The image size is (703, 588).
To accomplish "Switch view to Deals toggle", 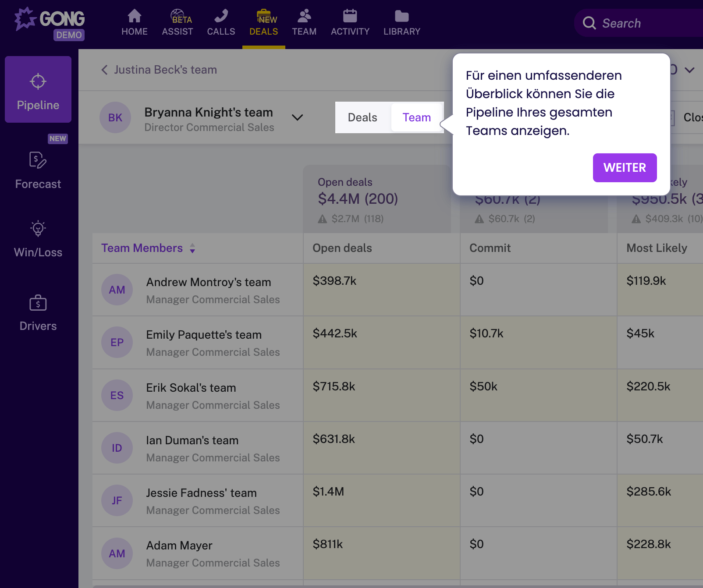I will (362, 117).
